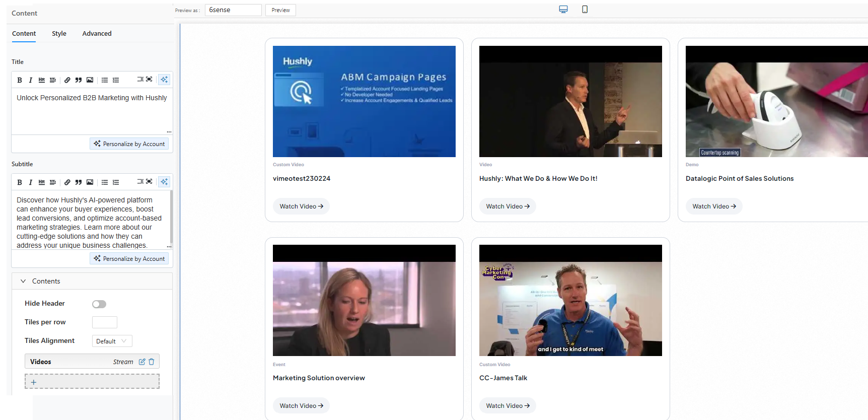868x420 pixels.
Task: Click the heading icon in Title toolbar
Action: [53, 80]
